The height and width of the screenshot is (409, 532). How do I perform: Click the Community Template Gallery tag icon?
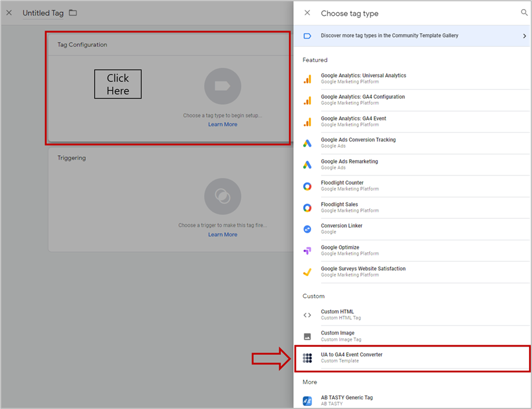point(307,36)
